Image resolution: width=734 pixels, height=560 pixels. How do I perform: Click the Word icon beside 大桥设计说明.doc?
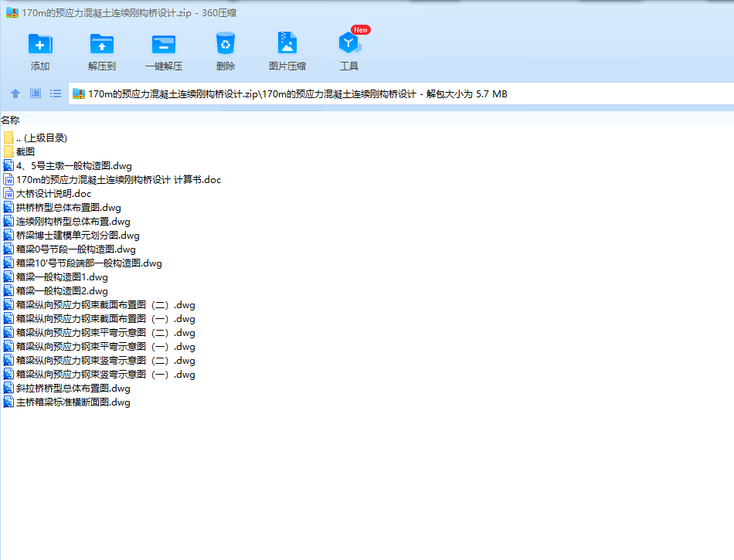(x=8, y=193)
